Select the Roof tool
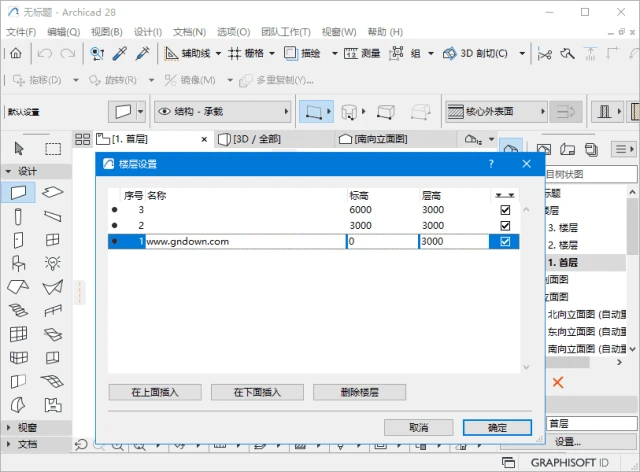 tap(18, 287)
